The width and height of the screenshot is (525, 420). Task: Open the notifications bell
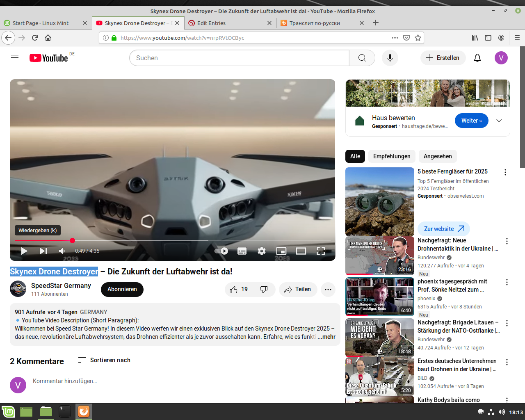477,58
